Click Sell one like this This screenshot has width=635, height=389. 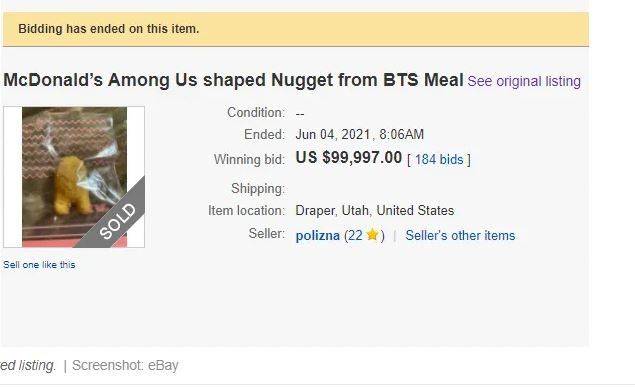click(39, 265)
